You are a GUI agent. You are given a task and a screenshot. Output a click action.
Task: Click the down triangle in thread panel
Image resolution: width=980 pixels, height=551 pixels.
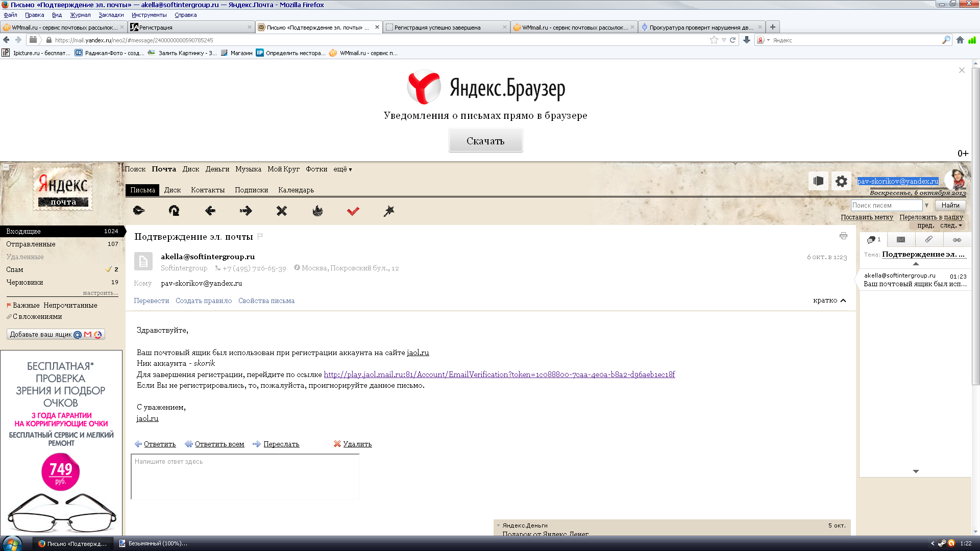point(916,471)
